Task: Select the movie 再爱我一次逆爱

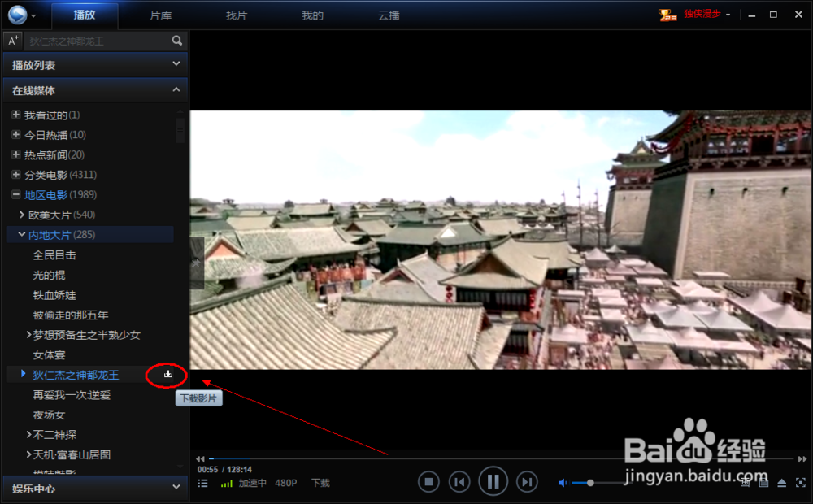Action: [72, 394]
